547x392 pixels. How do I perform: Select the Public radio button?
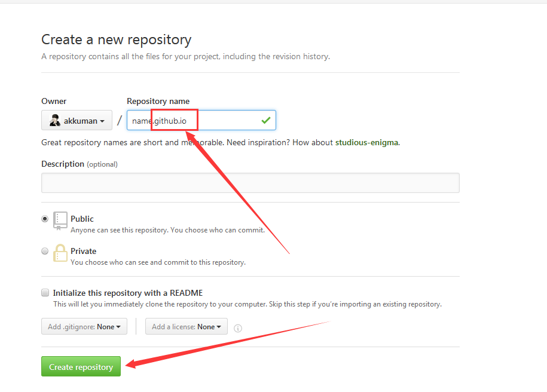45,219
